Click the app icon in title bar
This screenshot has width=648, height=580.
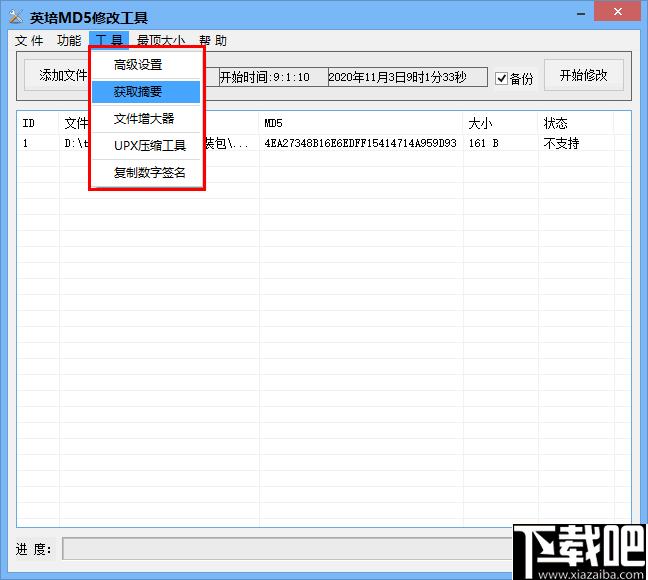coord(16,17)
